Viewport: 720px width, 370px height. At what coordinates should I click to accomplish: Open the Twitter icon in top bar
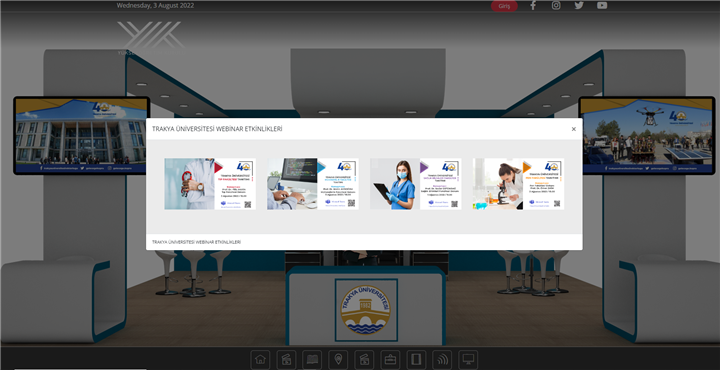579,6
